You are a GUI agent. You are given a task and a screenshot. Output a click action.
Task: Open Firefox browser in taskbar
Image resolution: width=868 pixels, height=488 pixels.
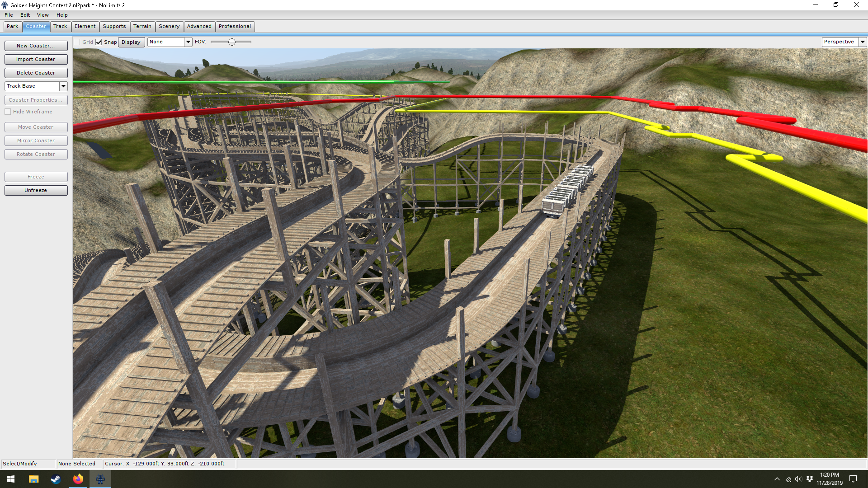pyautogui.click(x=78, y=479)
